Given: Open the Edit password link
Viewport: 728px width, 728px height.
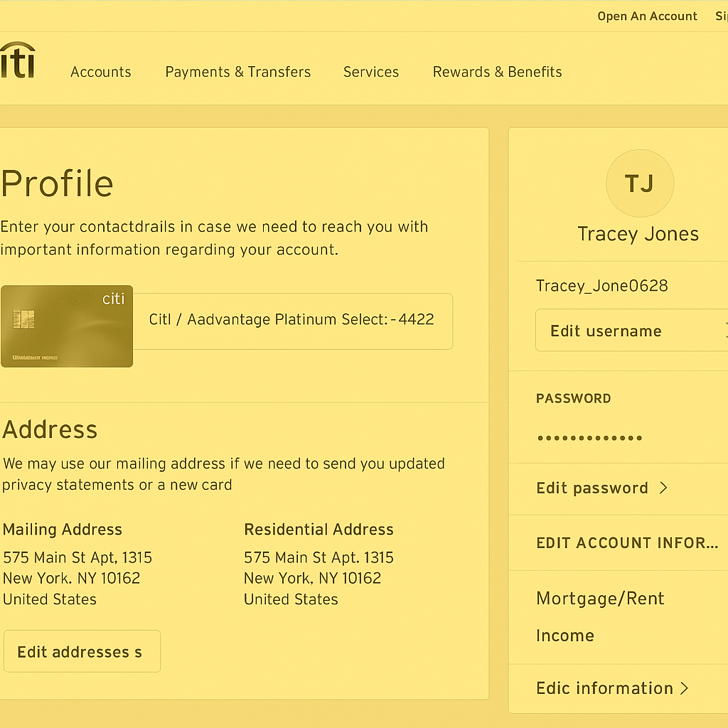Looking at the screenshot, I should [x=591, y=488].
